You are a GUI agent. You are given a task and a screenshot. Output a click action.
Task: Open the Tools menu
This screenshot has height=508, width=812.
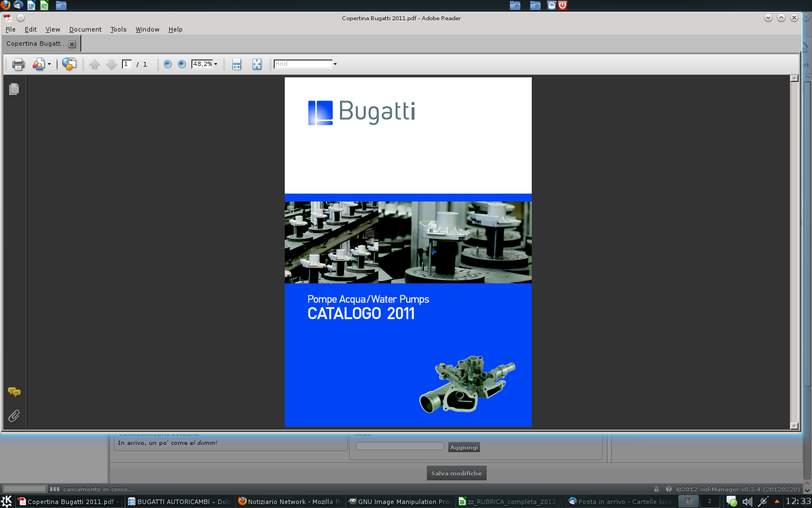click(118, 29)
